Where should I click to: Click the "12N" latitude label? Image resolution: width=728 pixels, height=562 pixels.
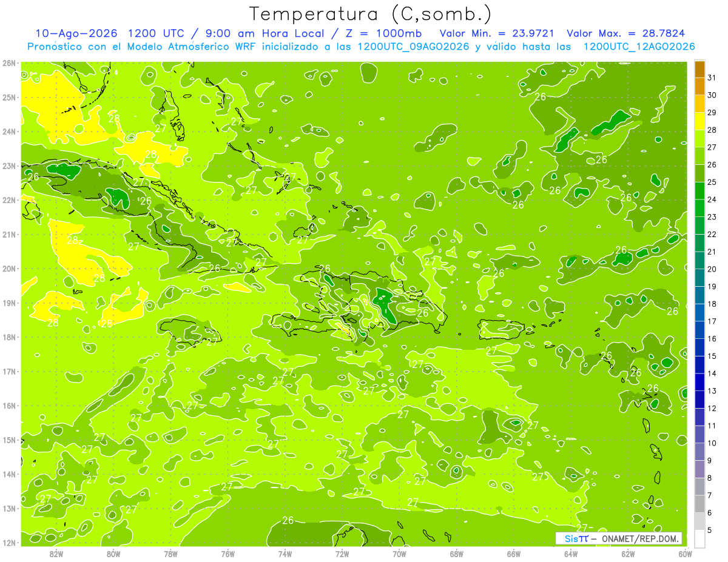click(9, 543)
